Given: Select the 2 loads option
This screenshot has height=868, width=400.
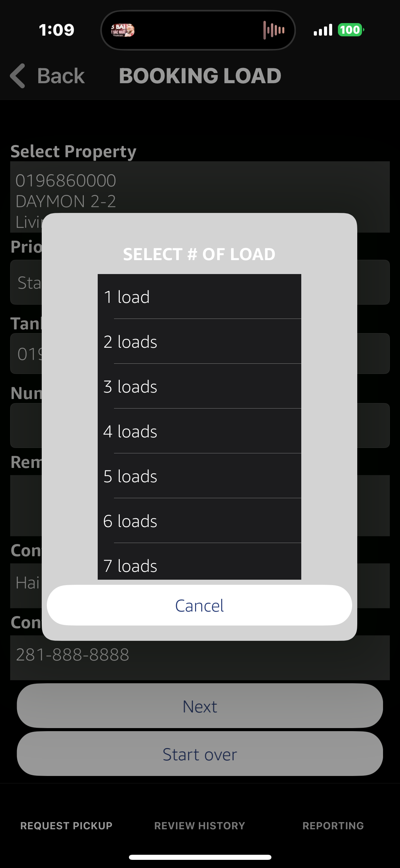Looking at the screenshot, I should tap(199, 341).
